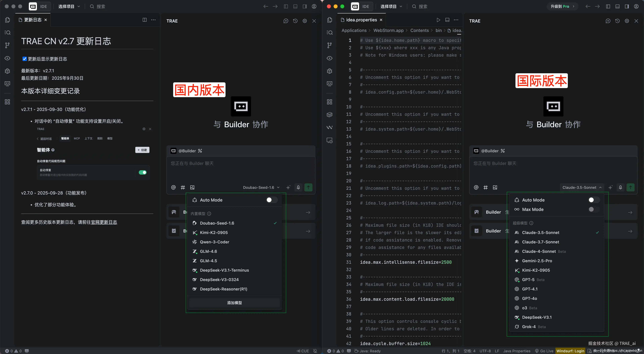Uncheck 更新后显示更新日志 checkbox
The image size is (644, 354).
pyautogui.click(x=24, y=59)
